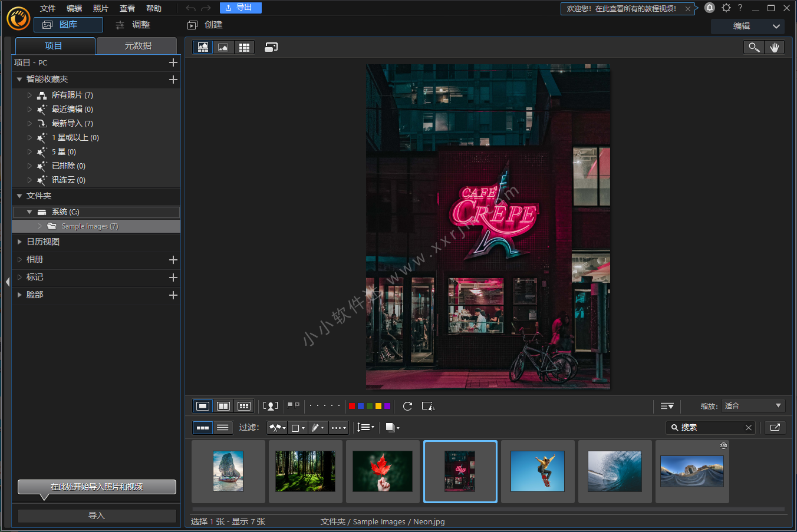Image resolution: width=797 pixels, height=532 pixels.
Task: Add a new project with plus icon
Action: click(x=173, y=62)
